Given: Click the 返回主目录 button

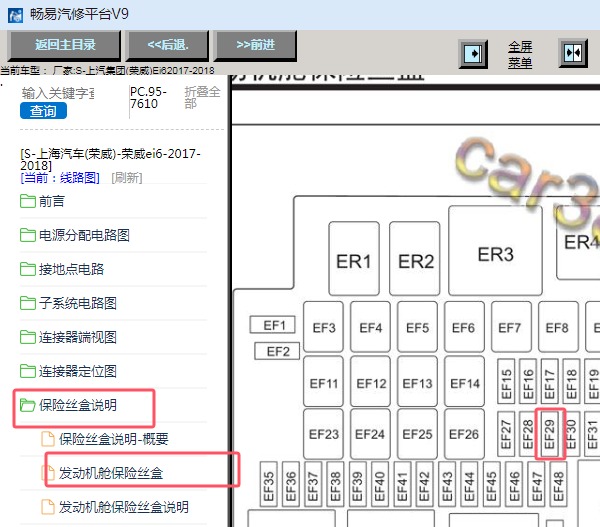Looking at the screenshot, I should coord(65,45).
